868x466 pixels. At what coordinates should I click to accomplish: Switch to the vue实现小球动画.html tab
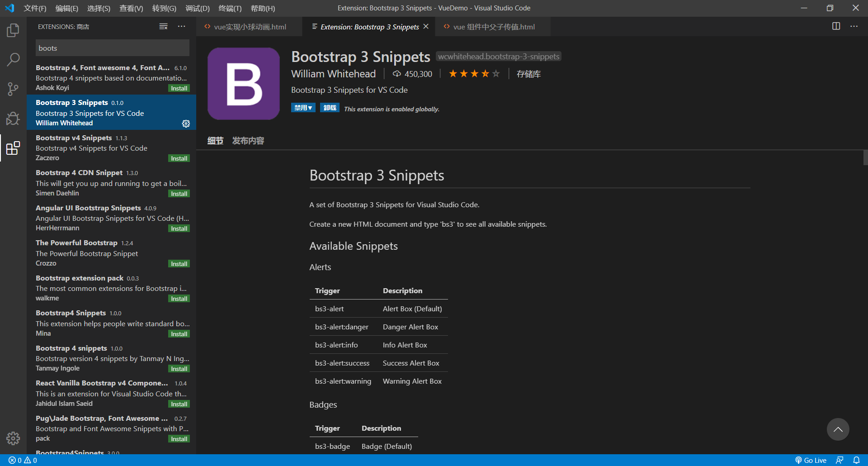pos(245,27)
